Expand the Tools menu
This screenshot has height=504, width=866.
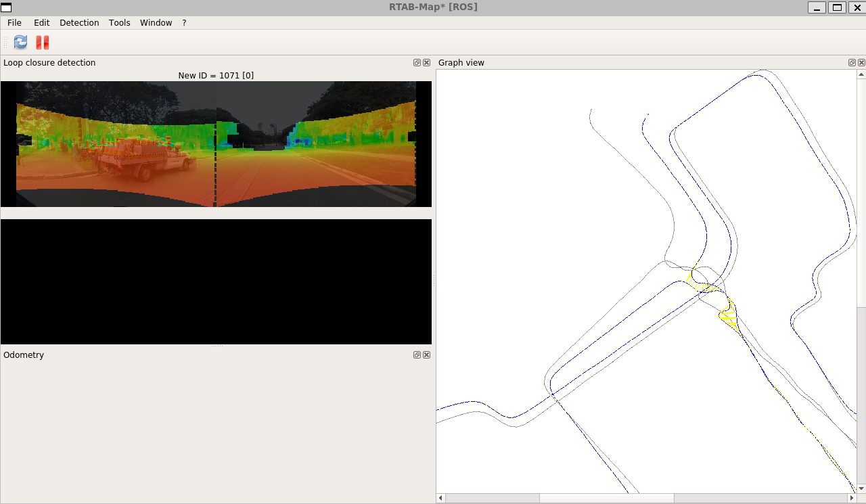[x=119, y=23]
